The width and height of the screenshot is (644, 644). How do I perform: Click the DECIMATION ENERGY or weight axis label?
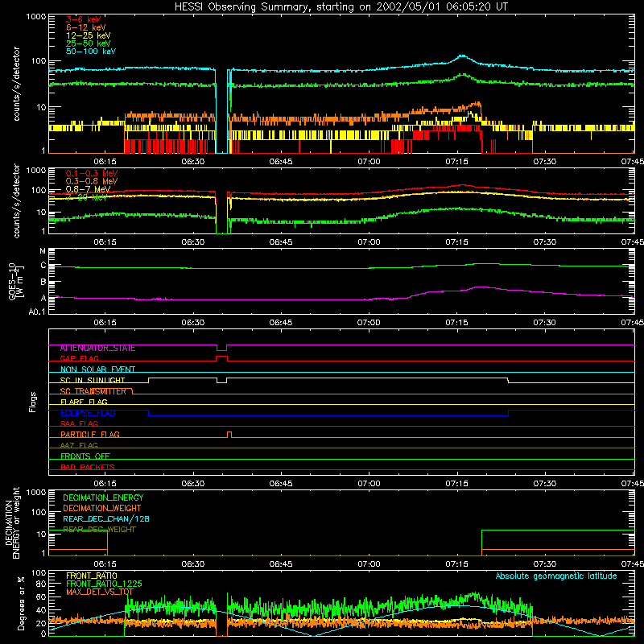(12, 522)
